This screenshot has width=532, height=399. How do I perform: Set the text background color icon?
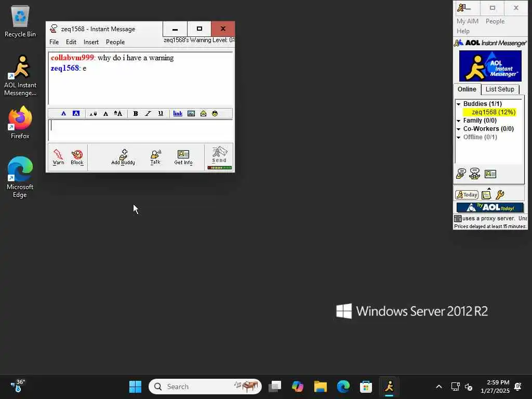point(76,114)
